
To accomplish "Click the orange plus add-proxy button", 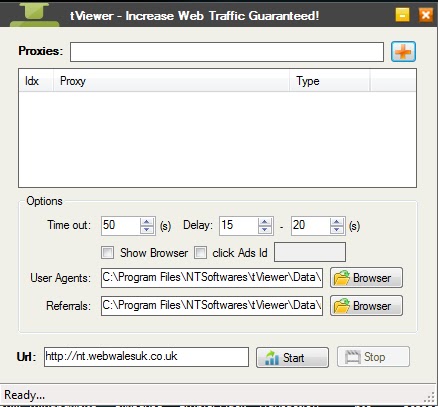I will pyautogui.click(x=403, y=52).
